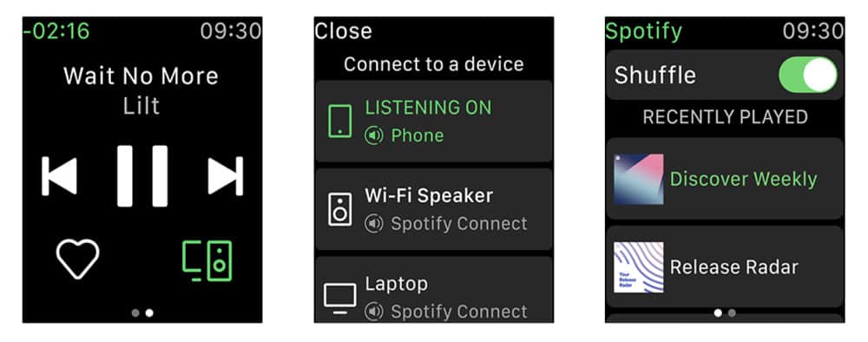Click the Release Radar cover thumbnail
Screen dimensions: 868x342
tap(639, 267)
